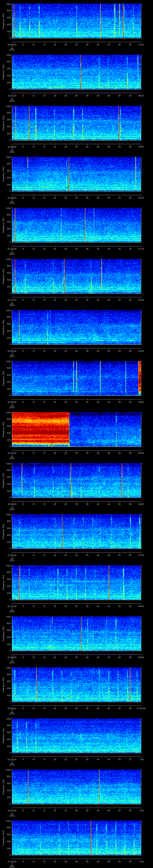View the spectrogram panel starting at 23:02:00
Viewport: 153px width, 868px height.
tap(77, 838)
